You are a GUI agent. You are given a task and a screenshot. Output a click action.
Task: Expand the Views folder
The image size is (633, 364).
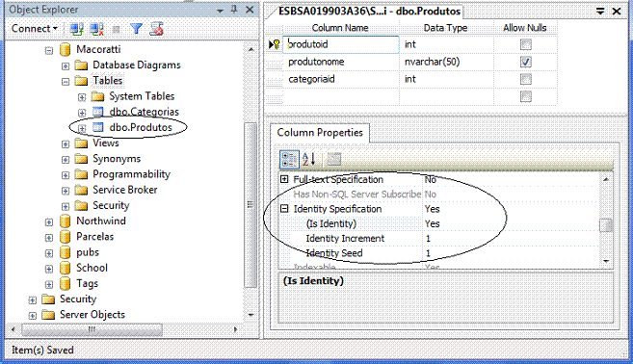tap(66, 144)
